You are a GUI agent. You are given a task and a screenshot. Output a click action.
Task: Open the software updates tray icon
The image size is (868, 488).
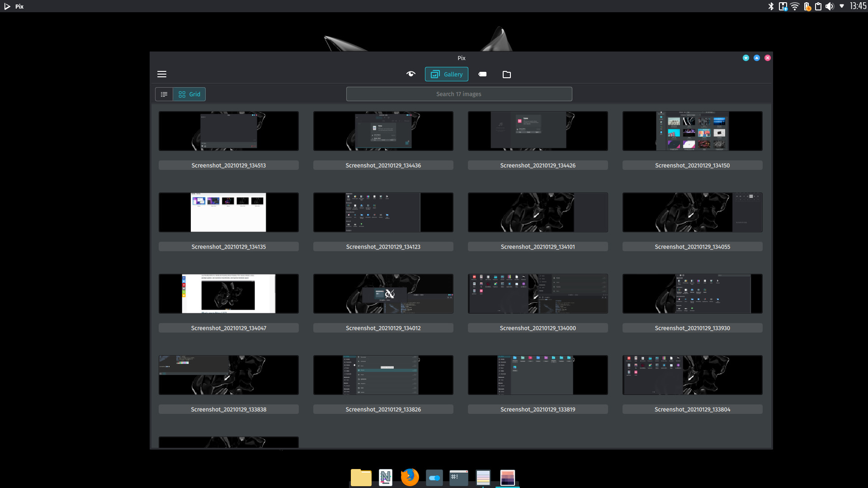pos(783,6)
